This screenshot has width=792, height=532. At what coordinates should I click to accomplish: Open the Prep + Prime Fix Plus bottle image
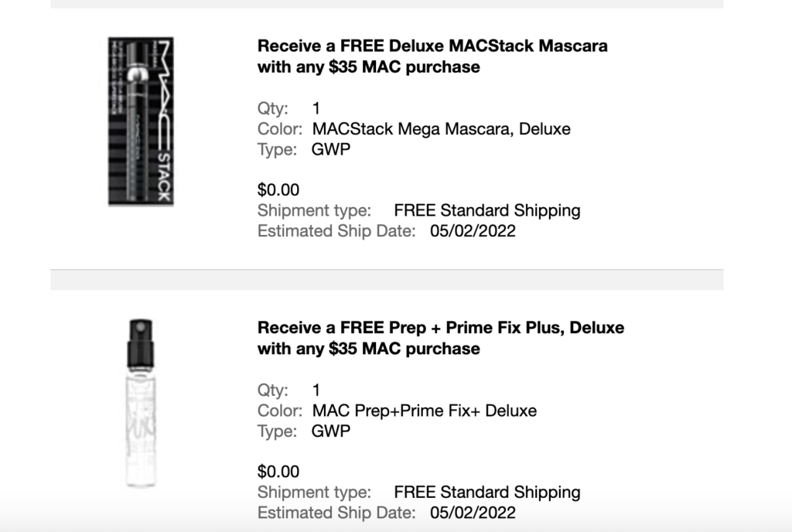[x=141, y=403]
